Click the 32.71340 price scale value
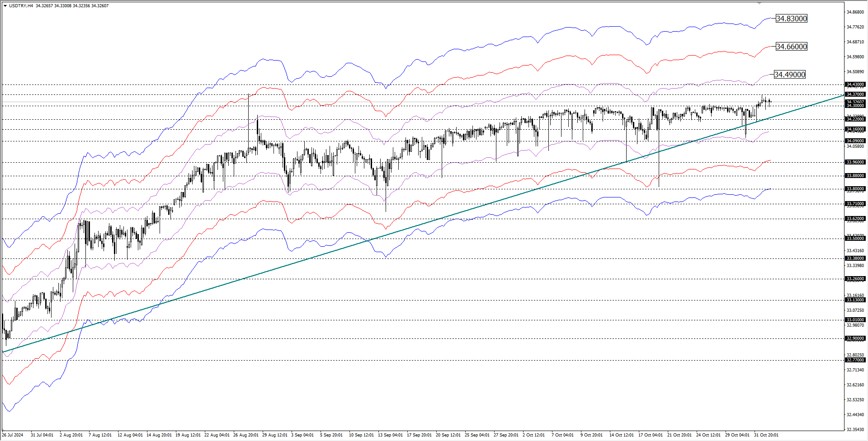Screen dimensions: 868x441 coord(855,370)
